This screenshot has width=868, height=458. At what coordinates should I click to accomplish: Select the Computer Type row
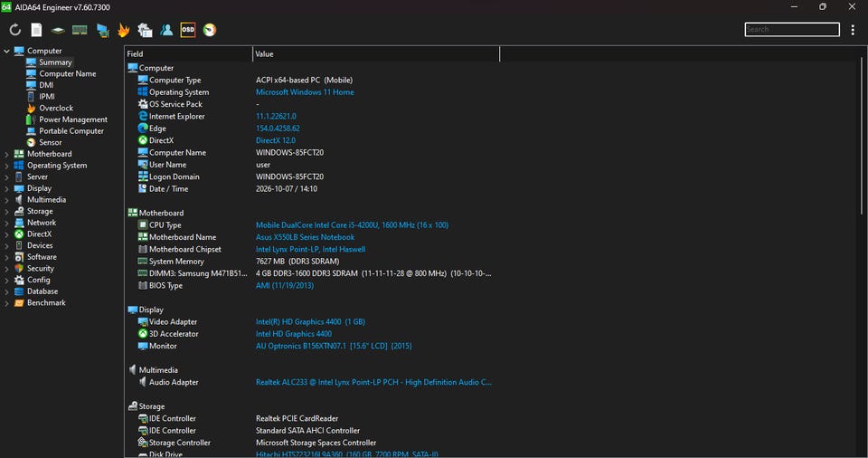pos(313,80)
